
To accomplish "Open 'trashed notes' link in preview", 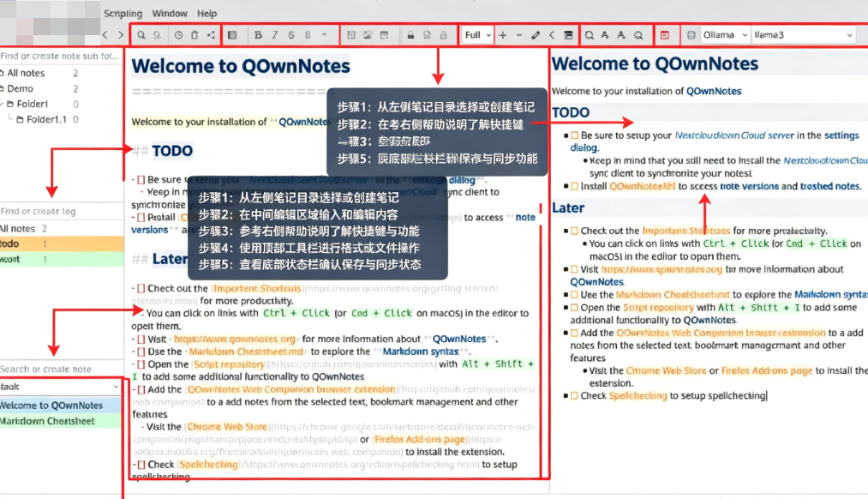I will coord(829,186).
